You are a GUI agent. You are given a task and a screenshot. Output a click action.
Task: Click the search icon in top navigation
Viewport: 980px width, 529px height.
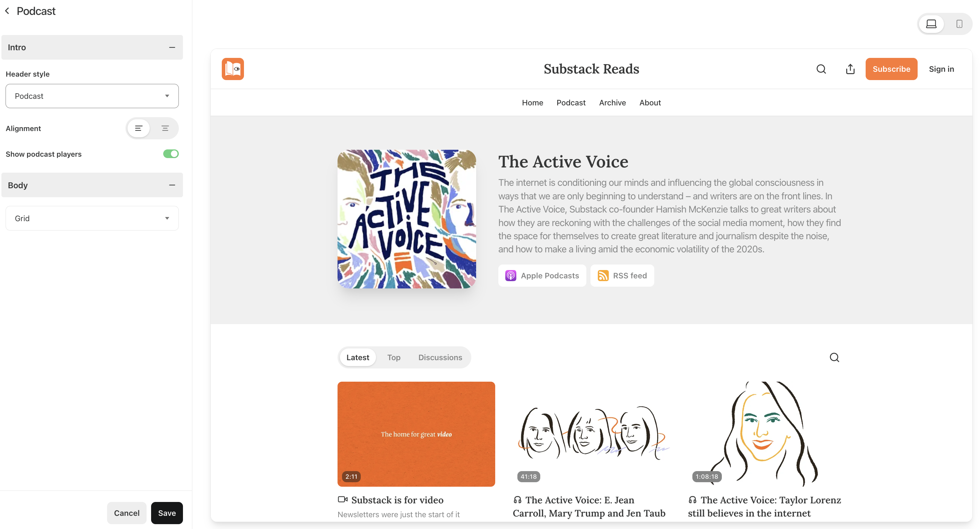point(821,69)
